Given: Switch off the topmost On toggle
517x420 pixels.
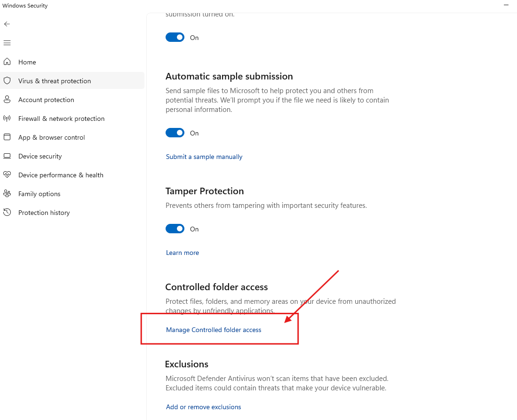Looking at the screenshot, I should (175, 38).
